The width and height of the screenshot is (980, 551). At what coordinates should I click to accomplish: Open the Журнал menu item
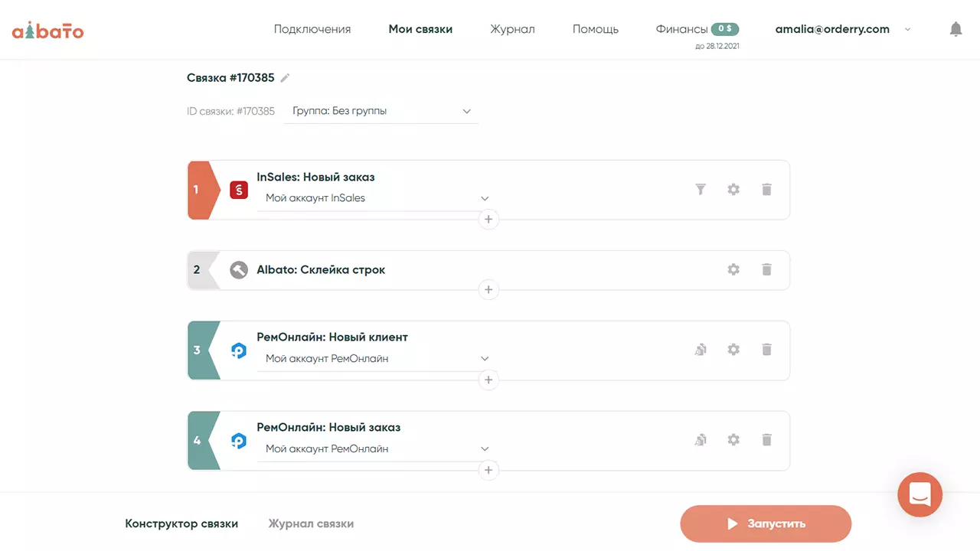pos(513,29)
